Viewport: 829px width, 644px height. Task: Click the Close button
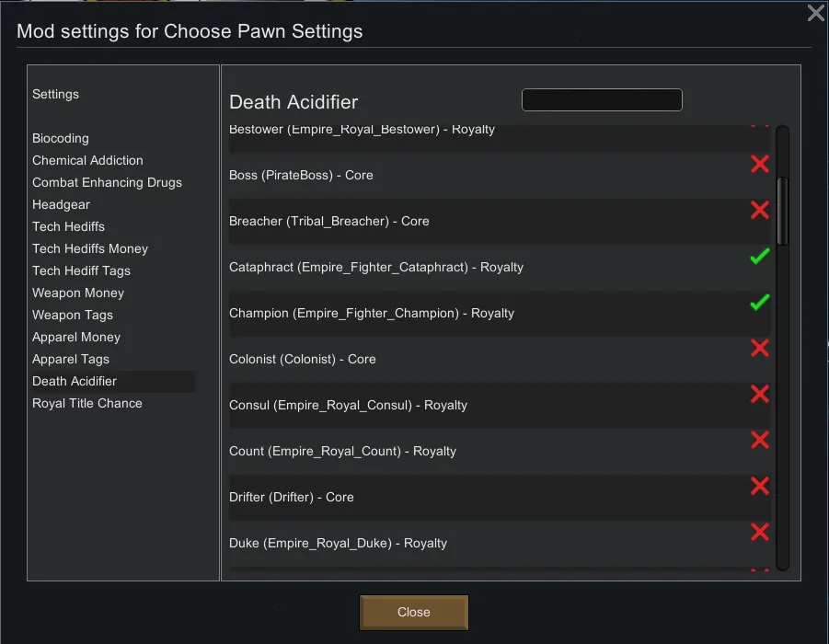(x=413, y=612)
